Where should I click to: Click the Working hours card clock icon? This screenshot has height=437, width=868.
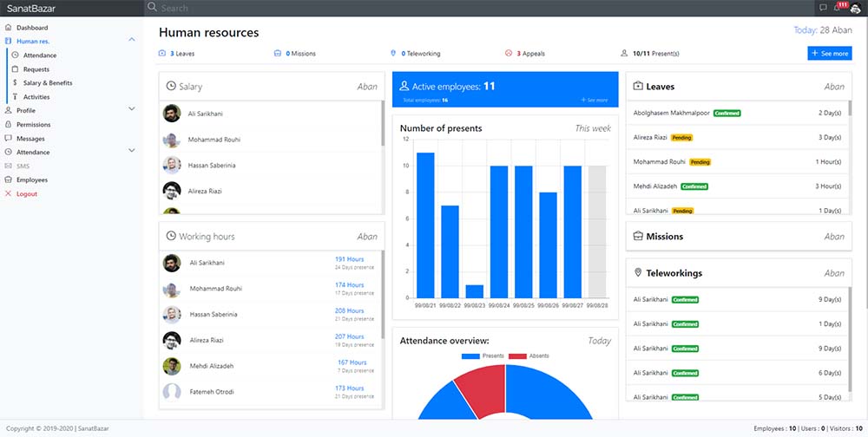[x=171, y=236]
